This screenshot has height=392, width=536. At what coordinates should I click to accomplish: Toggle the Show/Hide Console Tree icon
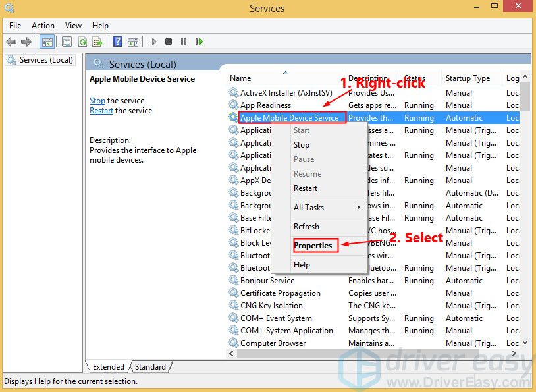click(x=47, y=42)
